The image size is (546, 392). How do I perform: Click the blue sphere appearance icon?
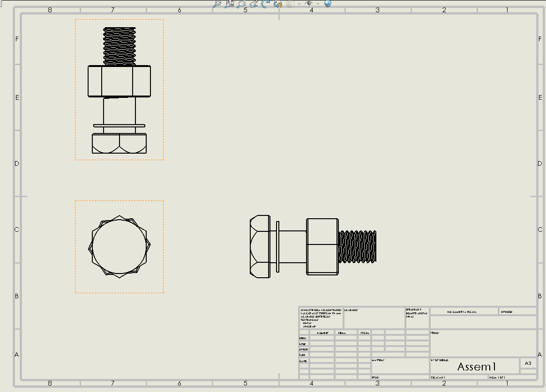[328, 3]
